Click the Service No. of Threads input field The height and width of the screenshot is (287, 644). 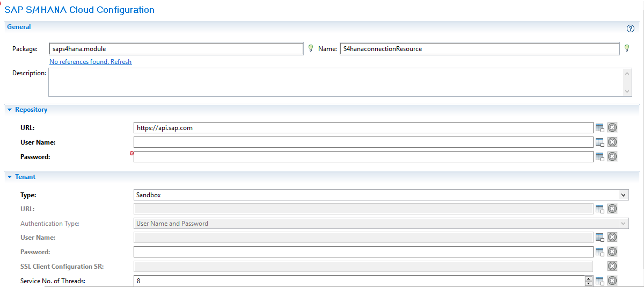coord(359,281)
